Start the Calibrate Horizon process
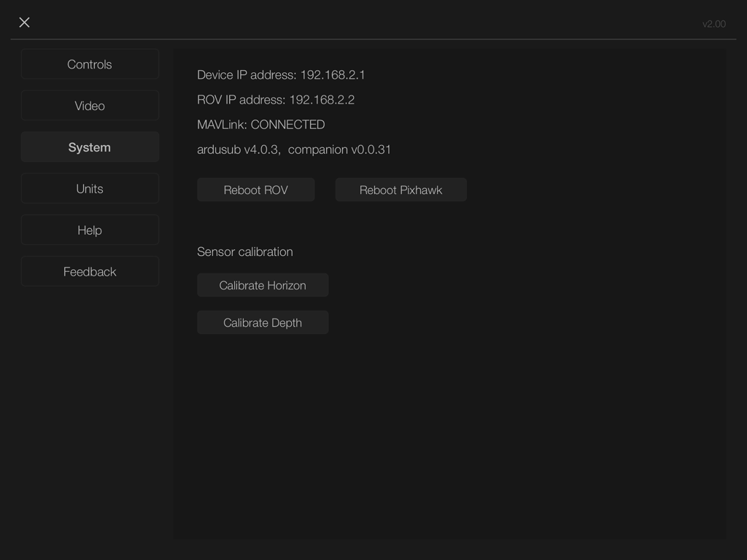This screenshot has height=560, width=747. point(263,285)
